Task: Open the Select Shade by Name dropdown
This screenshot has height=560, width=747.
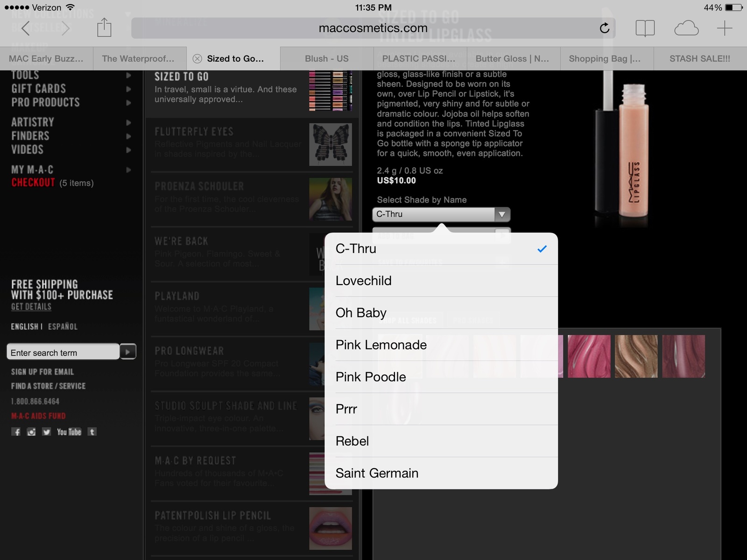Action: point(441,214)
